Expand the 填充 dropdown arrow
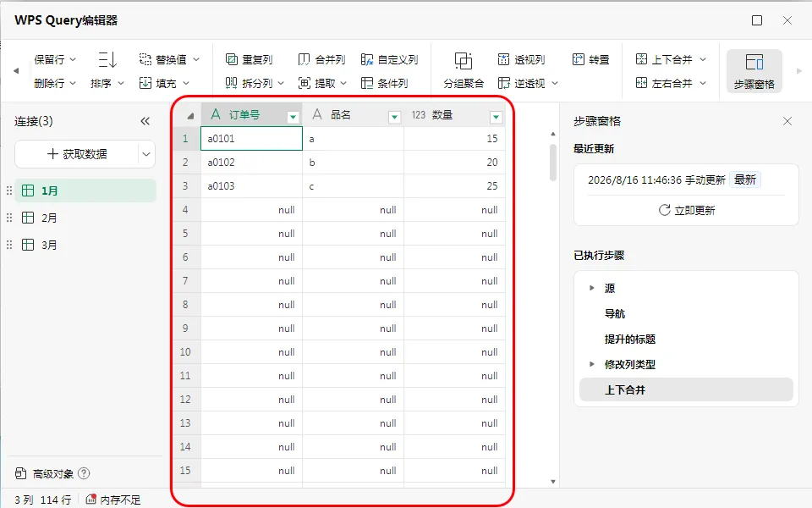This screenshot has width=812, height=508. click(x=186, y=83)
